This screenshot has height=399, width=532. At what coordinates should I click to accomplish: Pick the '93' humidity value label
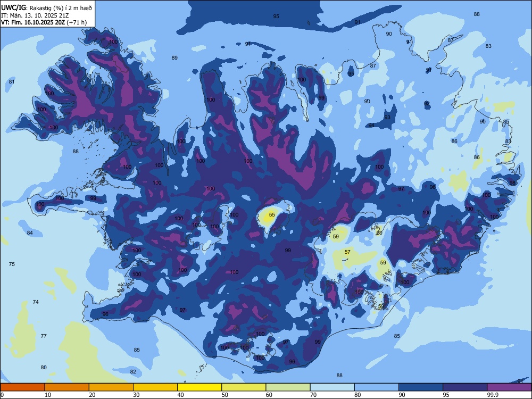[x=387, y=118]
